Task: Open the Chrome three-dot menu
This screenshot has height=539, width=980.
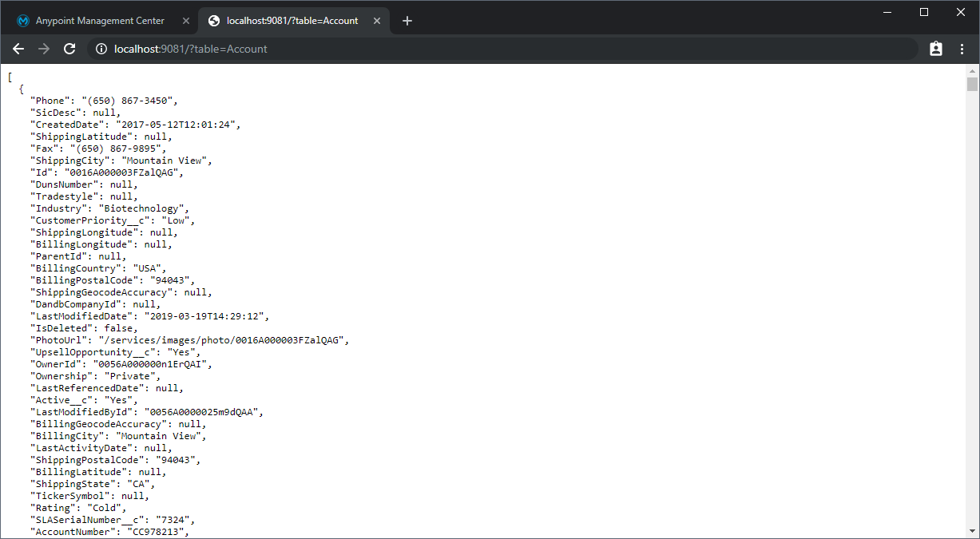Action: click(962, 49)
